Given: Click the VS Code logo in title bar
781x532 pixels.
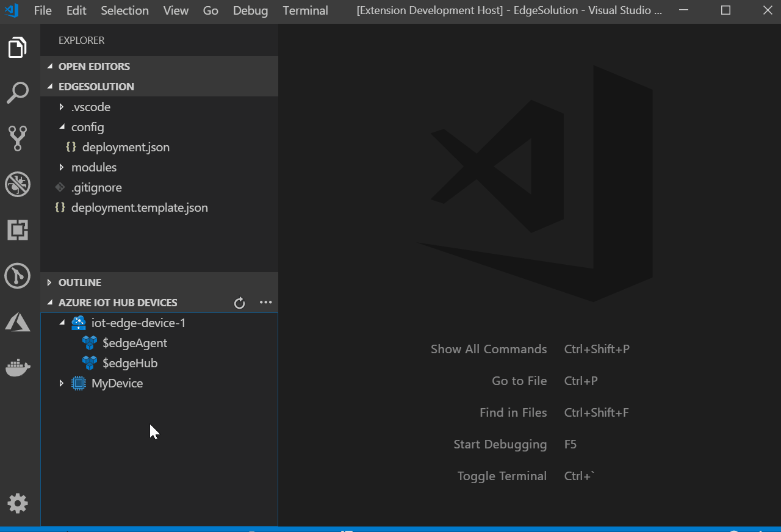Looking at the screenshot, I should coord(12,10).
